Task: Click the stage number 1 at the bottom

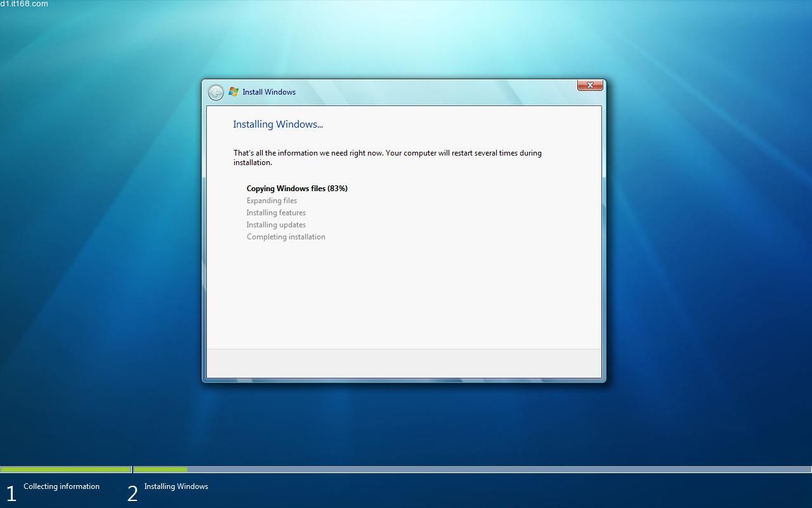Action: (x=11, y=493)
